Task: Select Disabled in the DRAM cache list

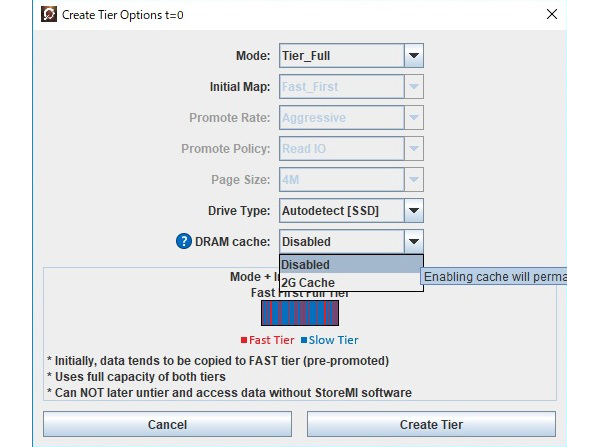Action: point(351,264)
